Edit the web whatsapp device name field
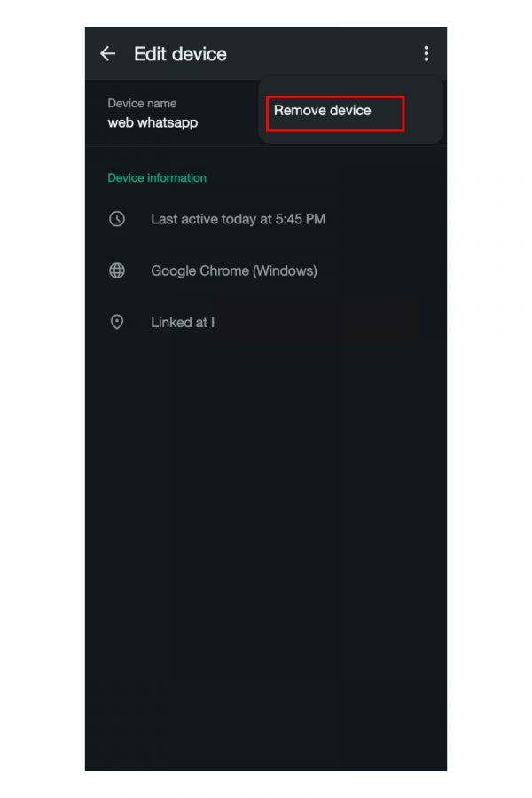 (153, 122)
